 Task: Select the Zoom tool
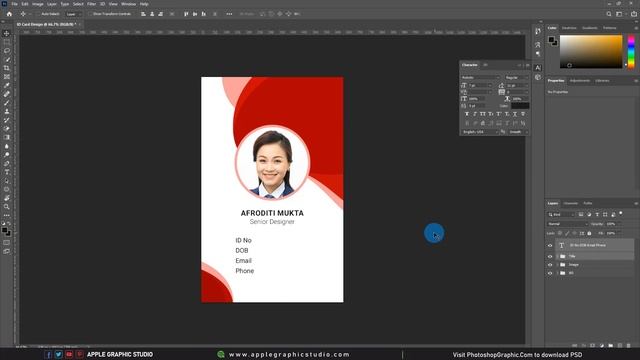(7, 207)
